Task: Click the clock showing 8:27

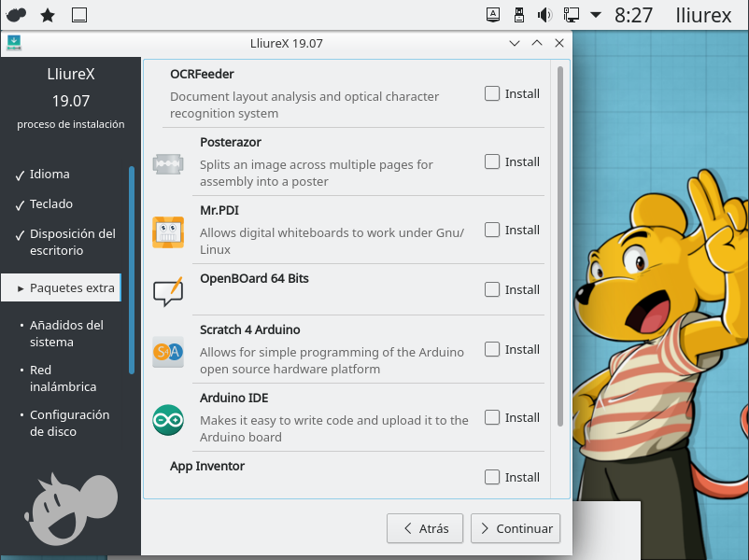Action: point(634,15)
